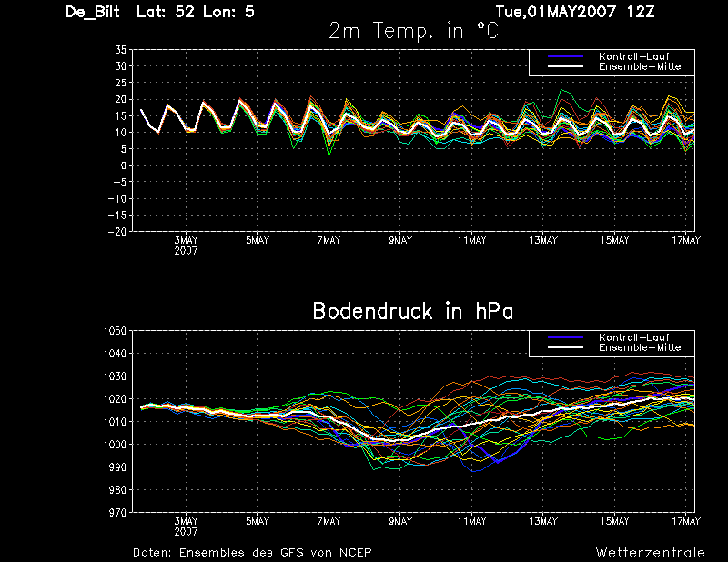Click the 1050 value on pressure axis
This screenshot has height=562, width=728.
coord(115,331)
